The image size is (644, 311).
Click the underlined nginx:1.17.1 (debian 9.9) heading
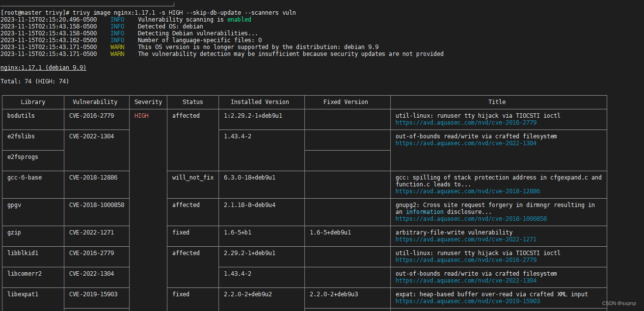coord(43,68)
